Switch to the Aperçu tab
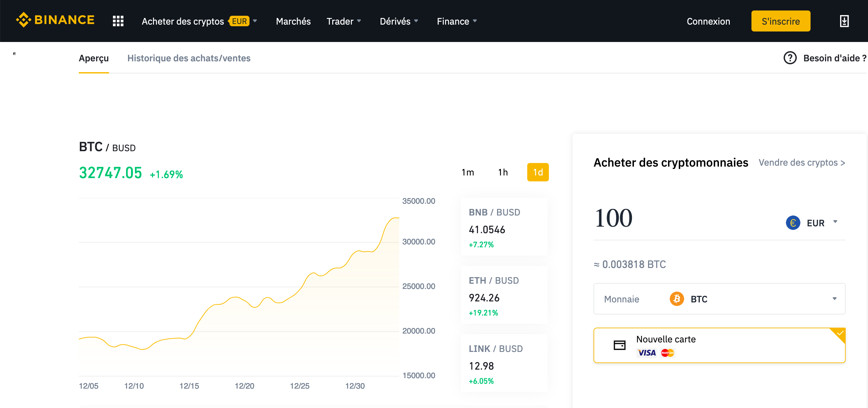The height and width of the screenshot is (408, 868). 94,58
